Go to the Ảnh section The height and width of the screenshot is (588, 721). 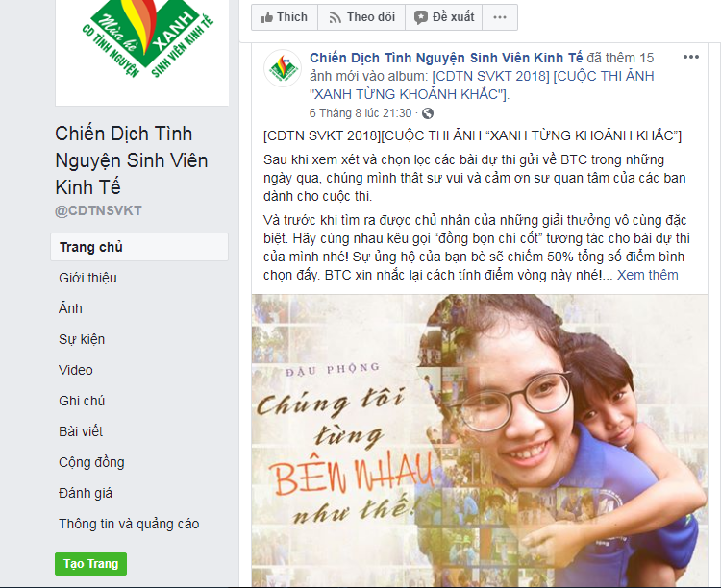(70, 308)
